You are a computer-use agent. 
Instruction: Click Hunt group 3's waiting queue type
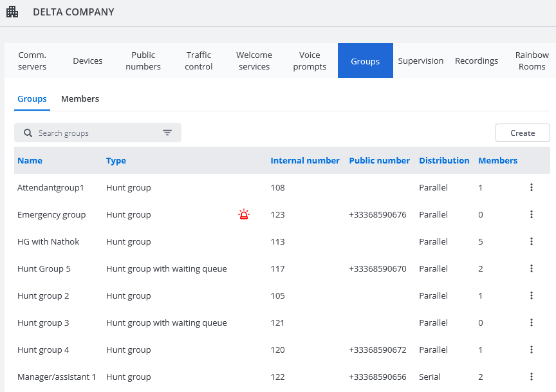pyautogui.click(x=166, y=323)
